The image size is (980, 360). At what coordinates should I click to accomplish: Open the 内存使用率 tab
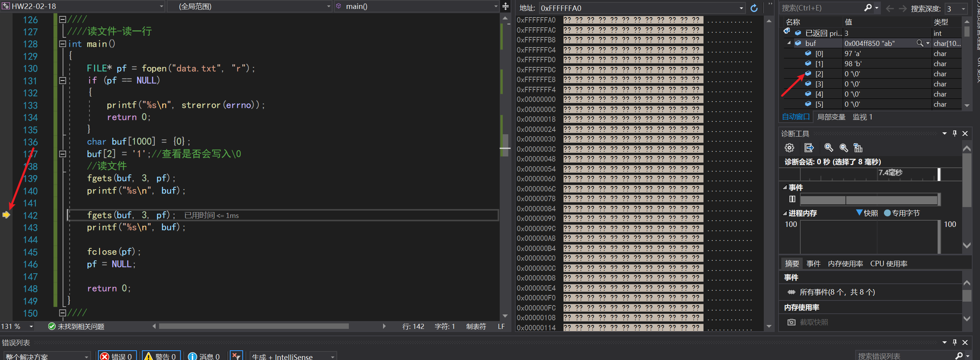(845, 263)
